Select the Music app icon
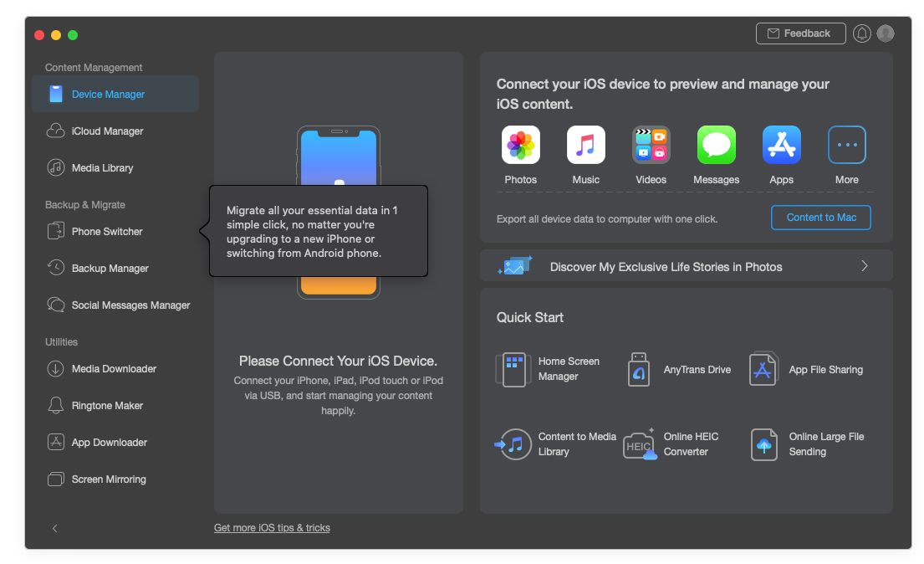This screenshot has width=924, height=564. click(x=585, y=146)
